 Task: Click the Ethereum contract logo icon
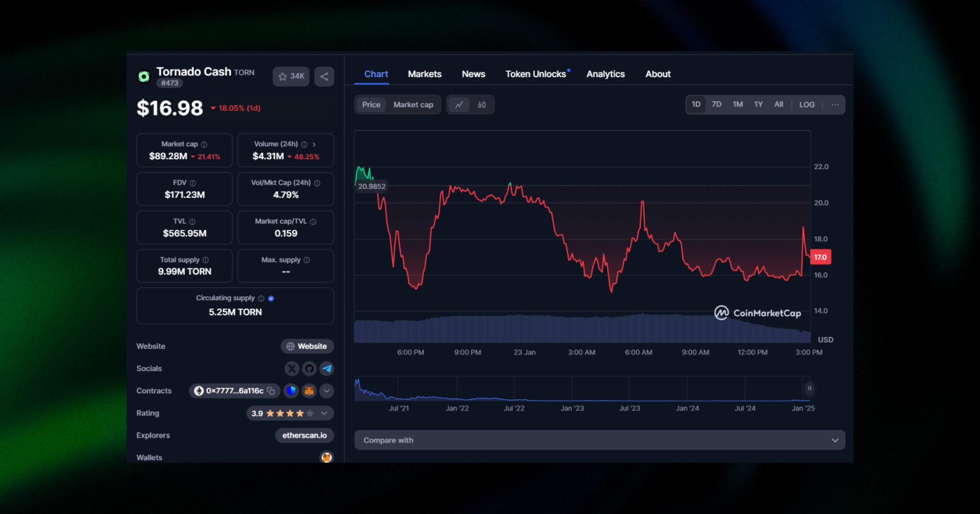coord(199,391)
